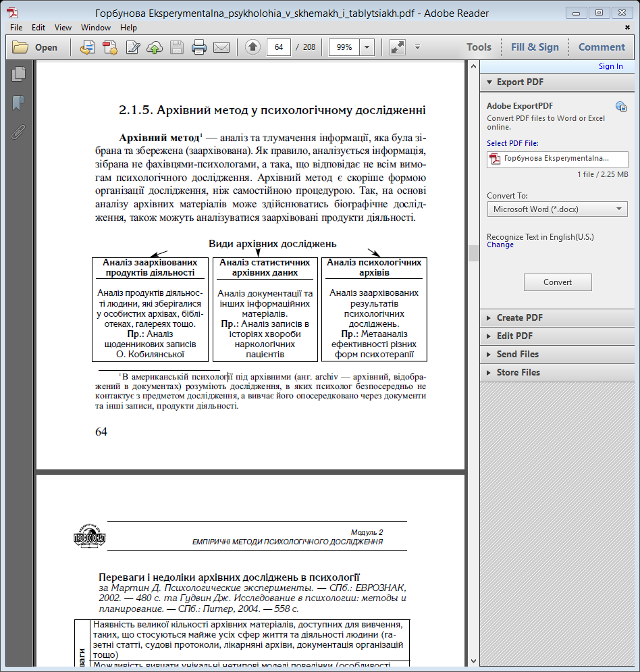Viewport: 640px width, 672px height.
Task: Click the publisher logo on the next page
Action: tap(90, 536)
